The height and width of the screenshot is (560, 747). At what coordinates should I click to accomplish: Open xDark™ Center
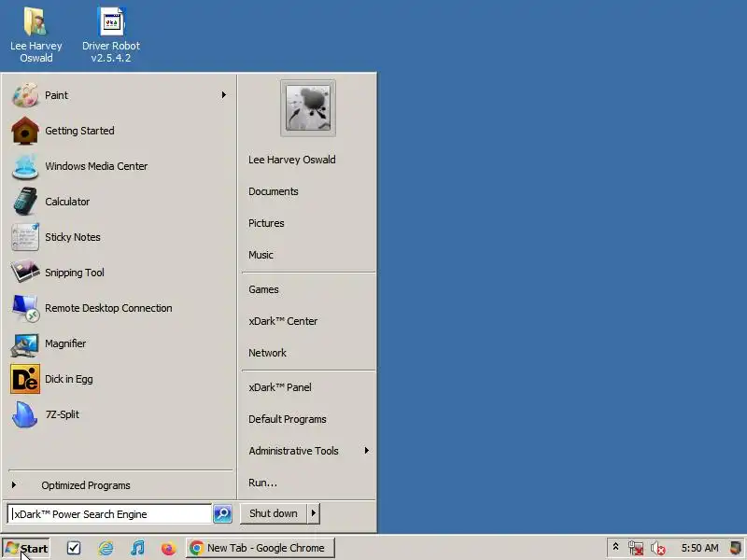283,321
